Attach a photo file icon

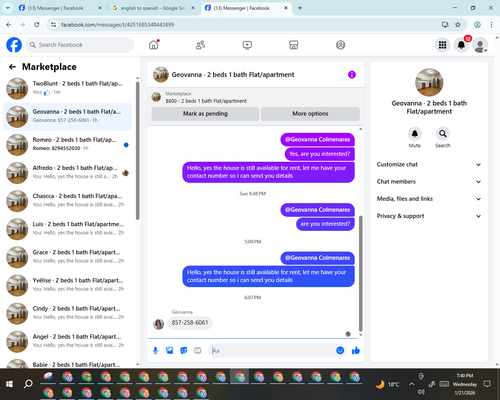pos(170,350)
